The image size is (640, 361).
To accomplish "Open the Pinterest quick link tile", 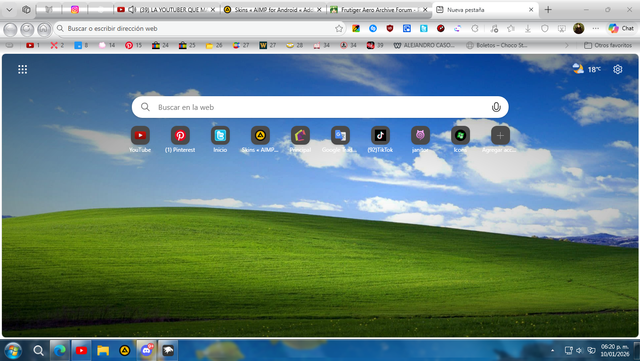I will click(x=180, y=136).
